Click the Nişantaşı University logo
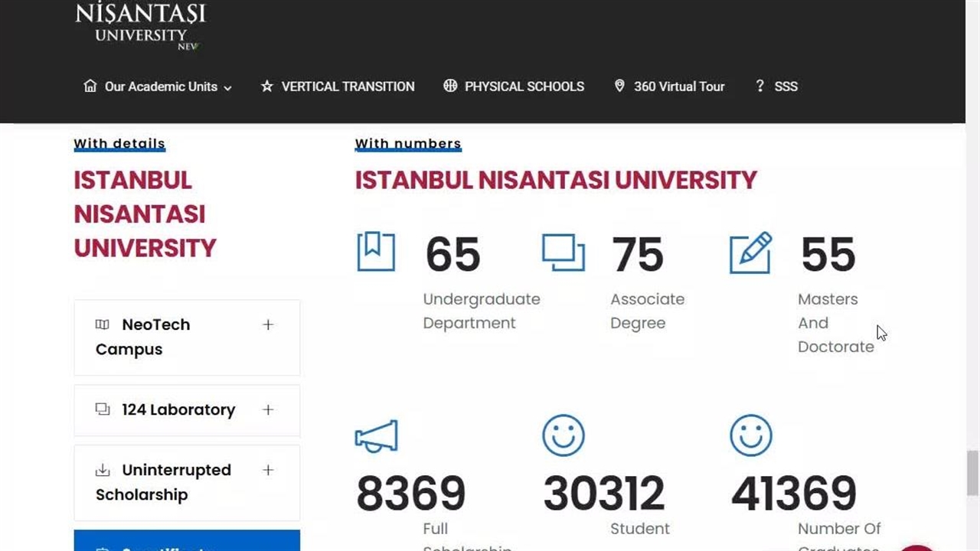This screenshot has height=551, width=980. [x=140, y=25]
